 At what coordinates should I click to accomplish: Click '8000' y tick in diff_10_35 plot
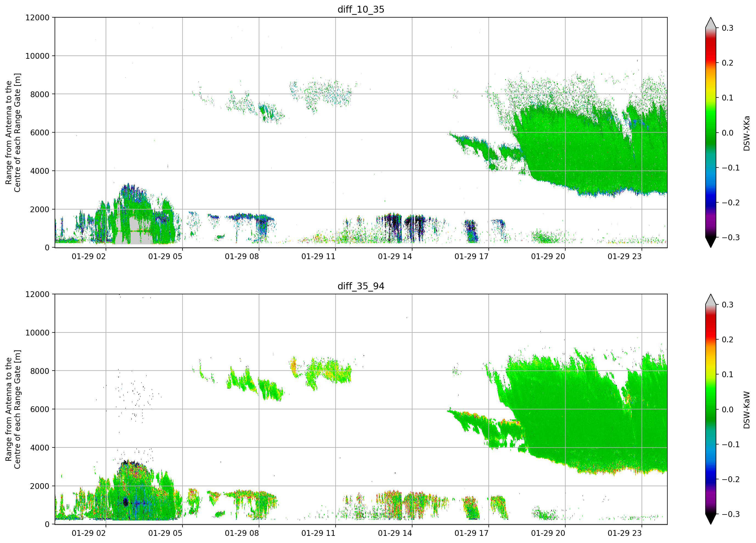40,94
